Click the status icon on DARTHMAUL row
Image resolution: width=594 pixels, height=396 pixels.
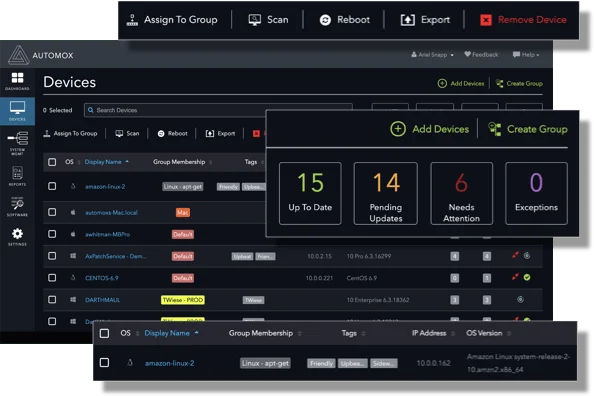click(521, 299)
